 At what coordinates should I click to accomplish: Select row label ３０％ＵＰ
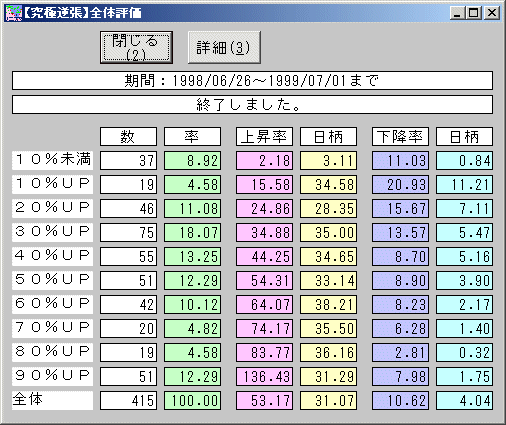pos(53,232)
